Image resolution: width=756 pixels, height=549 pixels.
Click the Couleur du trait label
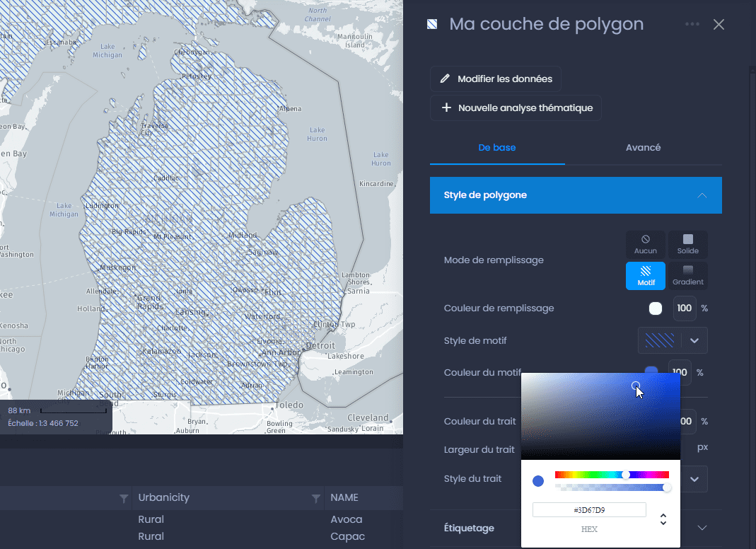click(x=479, y=421)
